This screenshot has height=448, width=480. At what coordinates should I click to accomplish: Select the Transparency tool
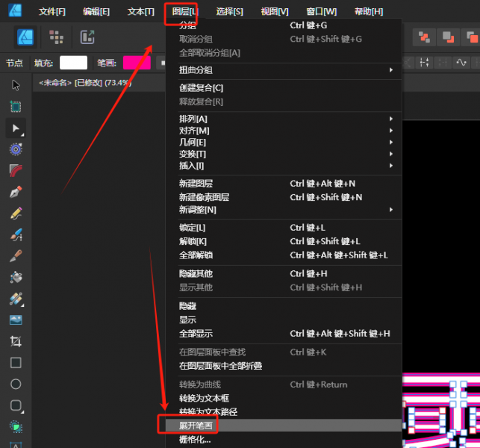click(16, 299)
